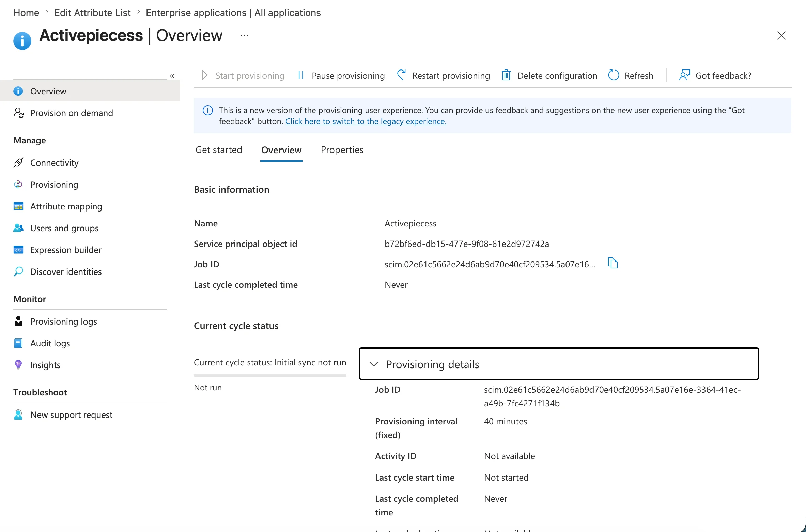Click the Expression builder code icon
The image size is (806, 532).
pos(18,250)
